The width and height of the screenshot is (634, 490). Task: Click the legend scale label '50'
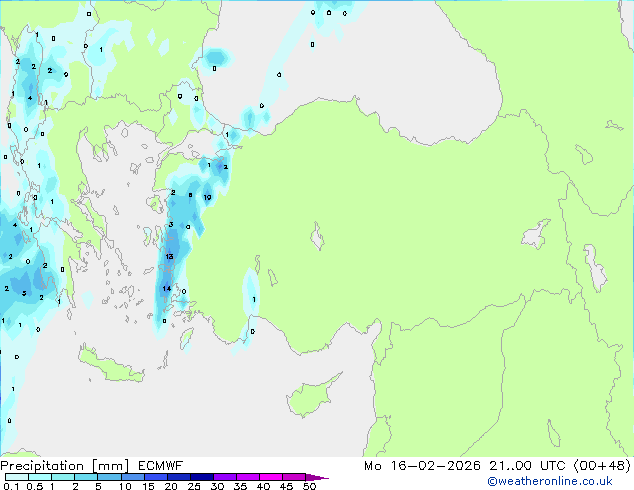pyautogui.click(x=309, y=486)
